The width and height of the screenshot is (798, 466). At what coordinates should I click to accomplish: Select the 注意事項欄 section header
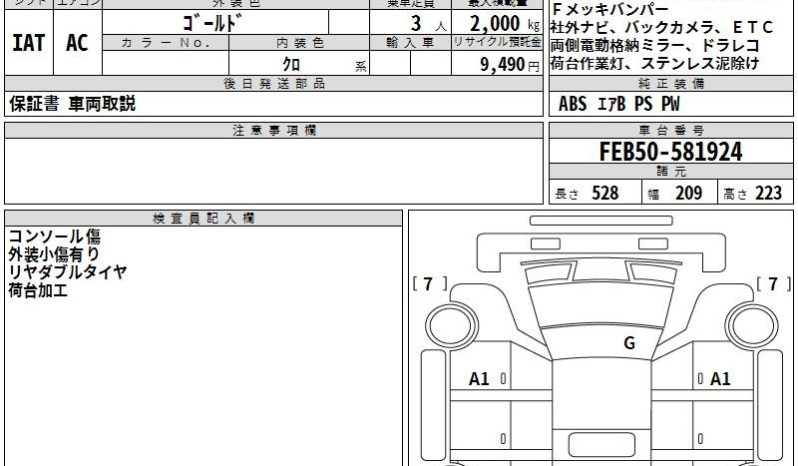[274, 131]
